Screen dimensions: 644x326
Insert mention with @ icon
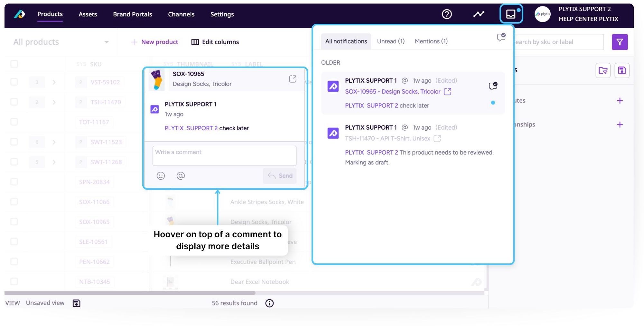[181, 176]
